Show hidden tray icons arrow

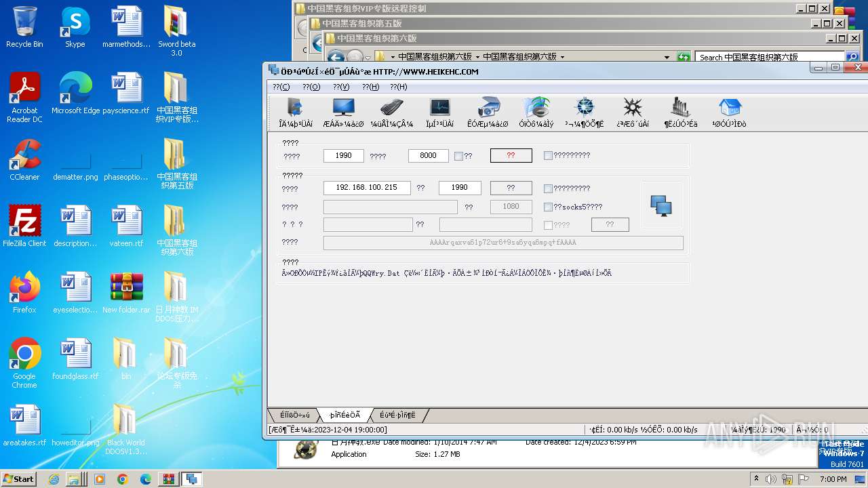[757, 479]
